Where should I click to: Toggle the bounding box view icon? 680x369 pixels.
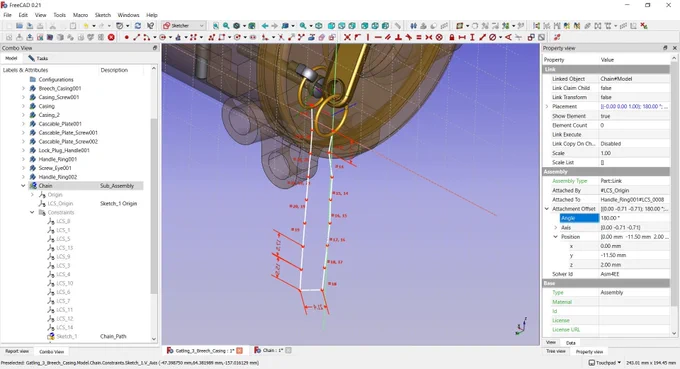click(252, 26)
